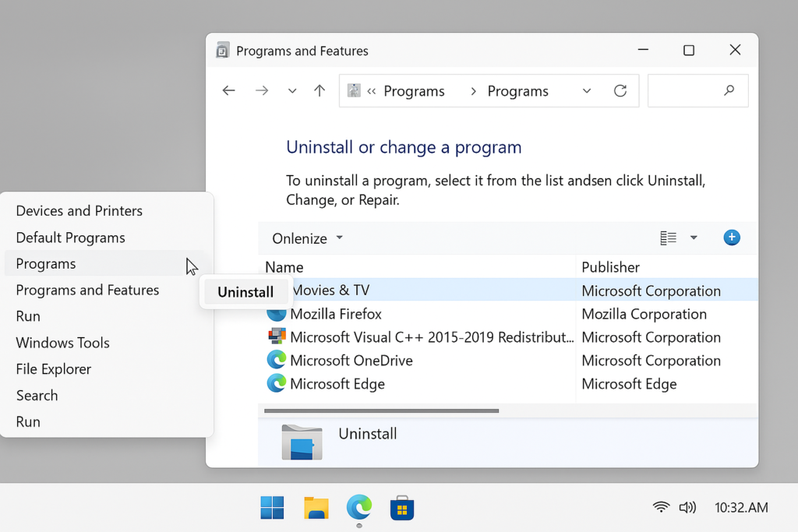Click the last Programs breadcrumb segment
Screen dimensions: 798x532
[517, 91]
